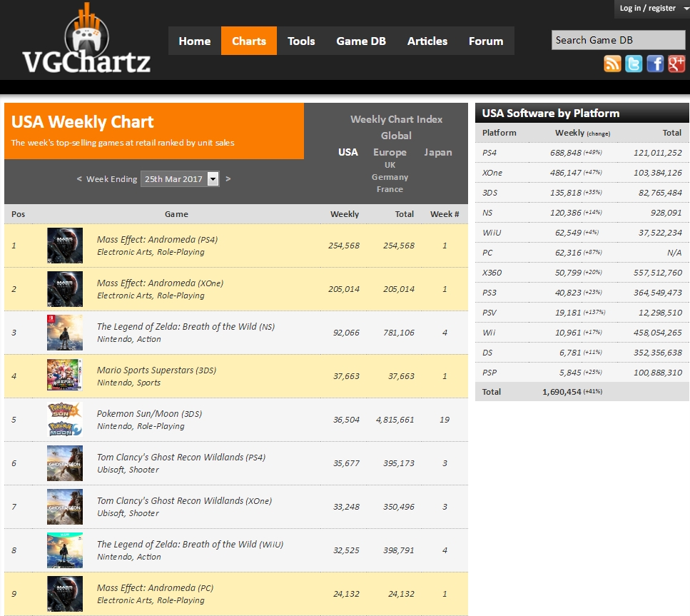Click PC in the platform table

487,253
